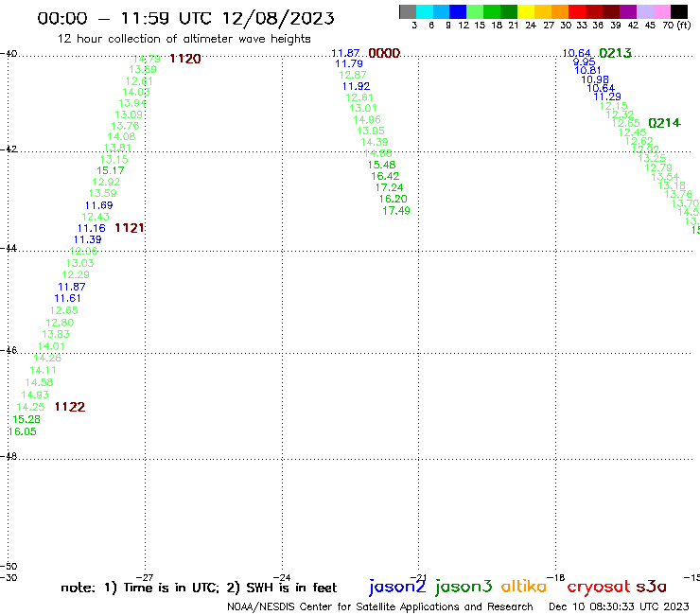Click the gray swatch in the color scale
The width and height of the screenshot is (700, 615).
(x=408, y=11)
